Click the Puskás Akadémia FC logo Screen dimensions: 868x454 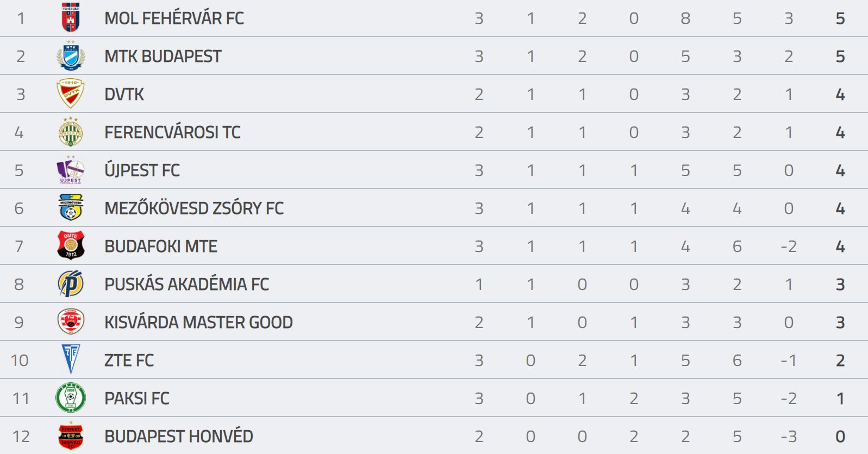71,283
